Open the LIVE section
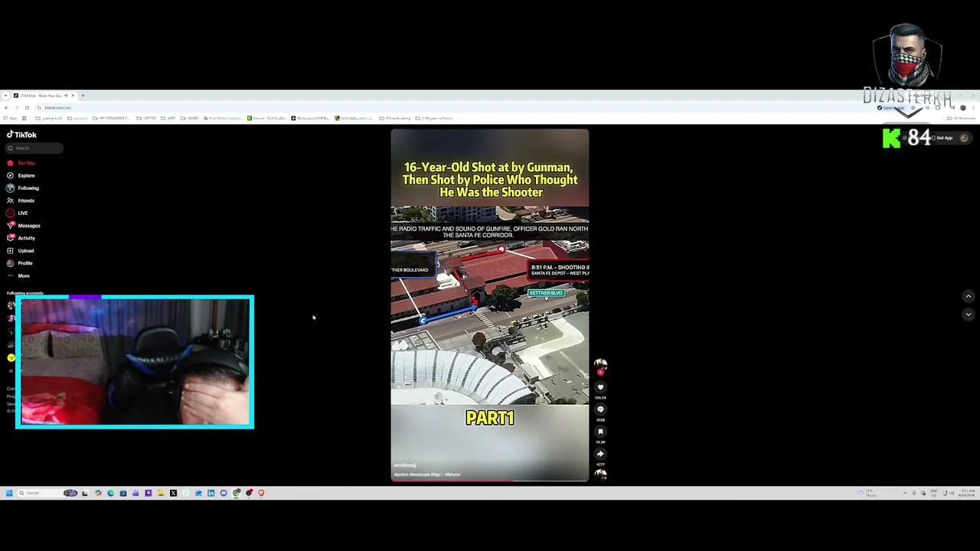This screenshot has height=551, width=980. (x=17, y=213)
